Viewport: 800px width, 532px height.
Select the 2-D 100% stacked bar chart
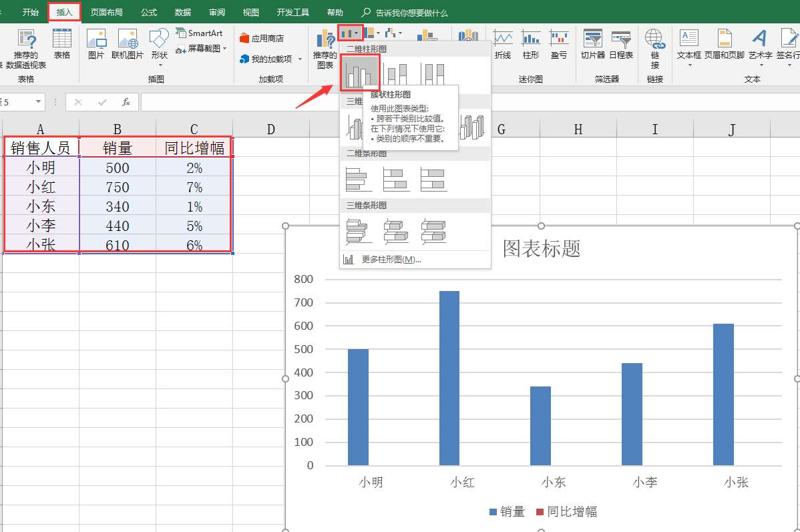pyautogui.click(x=433, y=179)
